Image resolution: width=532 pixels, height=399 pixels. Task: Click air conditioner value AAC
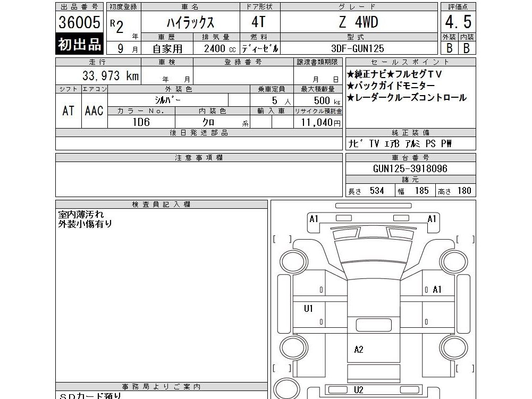pyautogui.click(x=94, y=111)
